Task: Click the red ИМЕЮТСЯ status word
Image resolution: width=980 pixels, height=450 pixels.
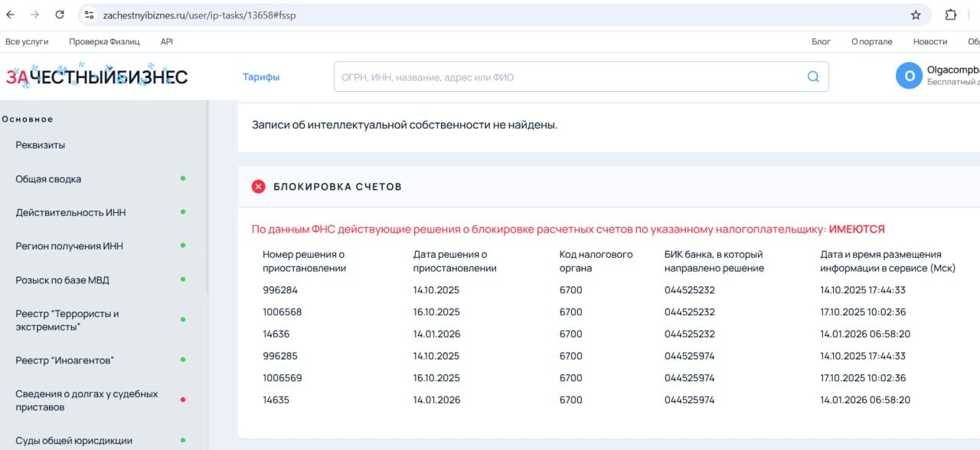Action: pyautogui.click(x=857, y=229)
